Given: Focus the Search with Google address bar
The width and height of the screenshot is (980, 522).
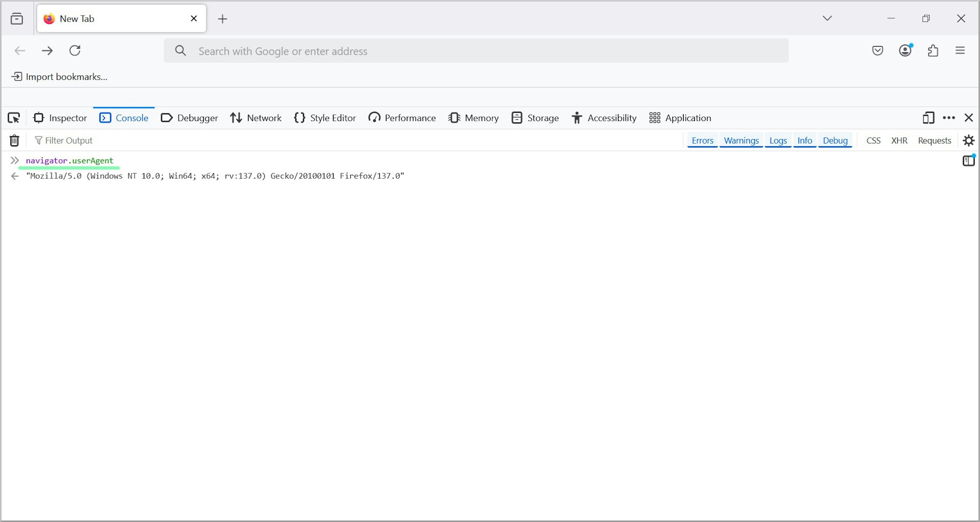Looking at the screenshot, I should [x=476, y=51].
